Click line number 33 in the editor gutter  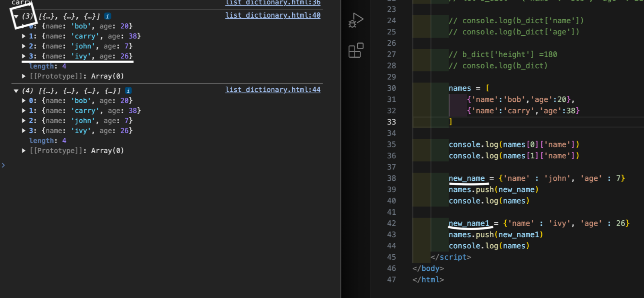pyautogui.click(x=391, y=122)
